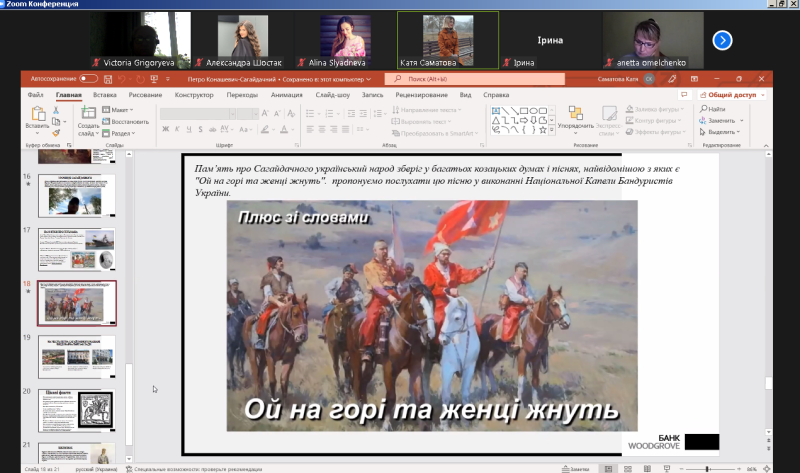Click the Создать слайд new slide icon
This screenshot has height=473, width=800.
click(88, 113)
